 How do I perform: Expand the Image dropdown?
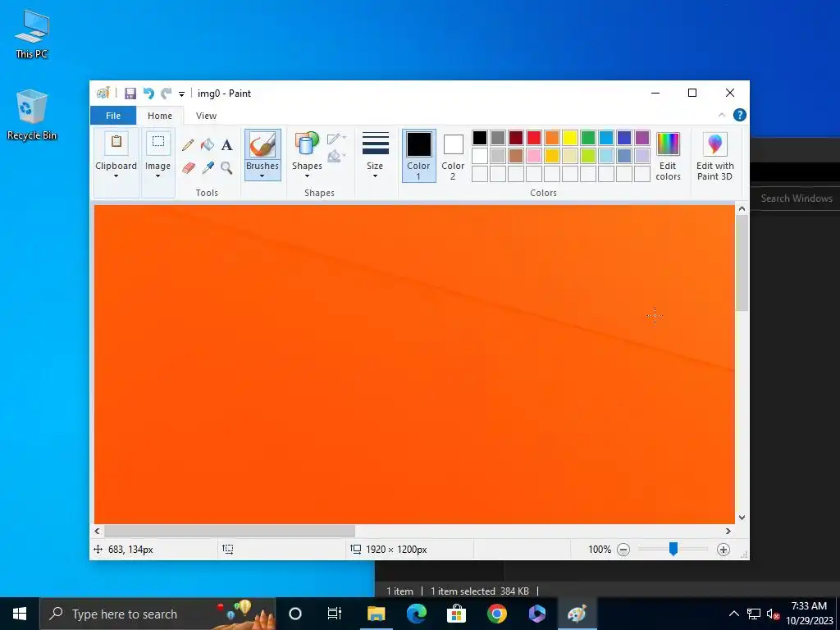158,176
